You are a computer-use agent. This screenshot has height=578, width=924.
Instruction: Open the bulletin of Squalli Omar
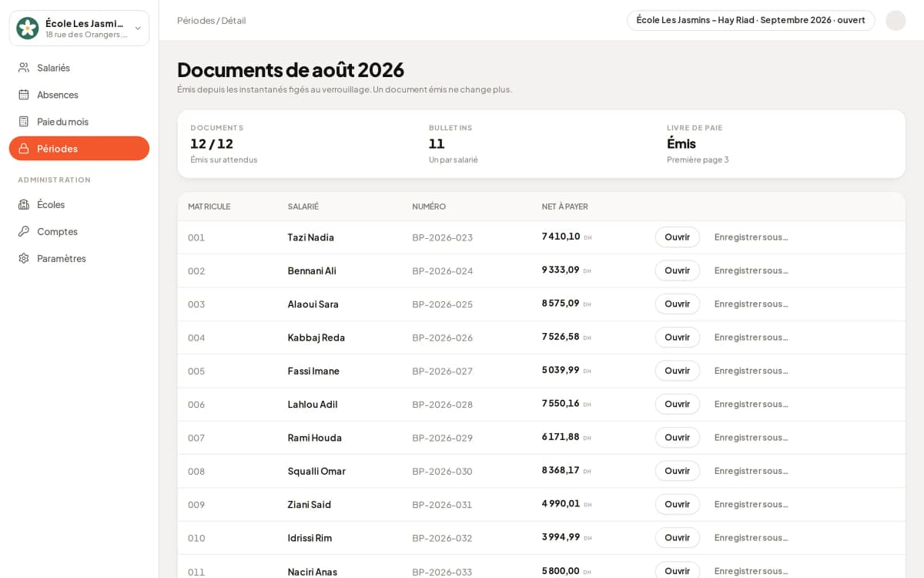click(678, 471)
